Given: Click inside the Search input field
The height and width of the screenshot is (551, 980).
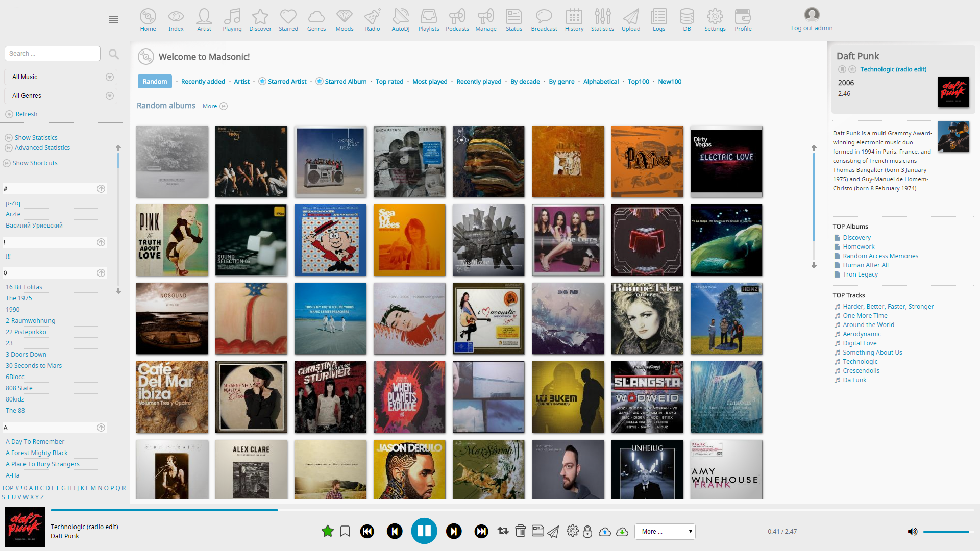Looking at the screenshot, I should click(x=53, y=54).
